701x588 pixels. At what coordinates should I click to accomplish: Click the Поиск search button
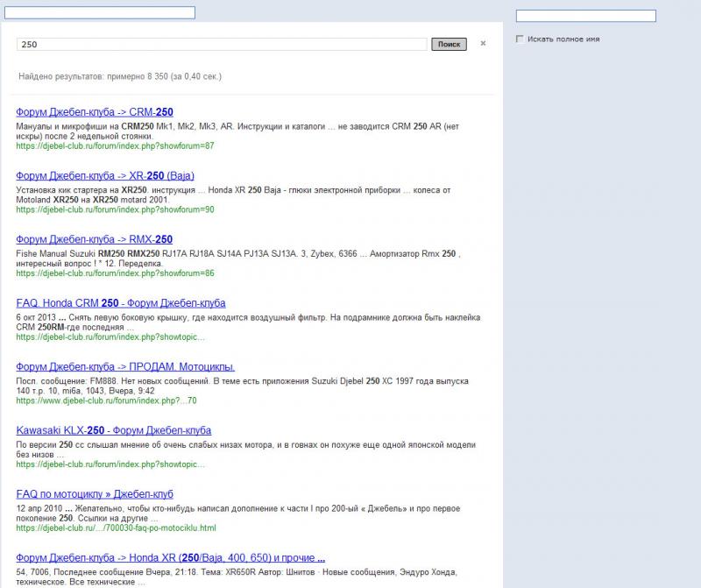(449, 45)
